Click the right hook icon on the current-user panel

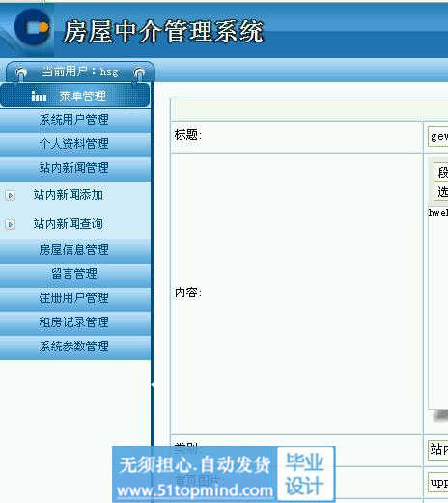[139, 73]
